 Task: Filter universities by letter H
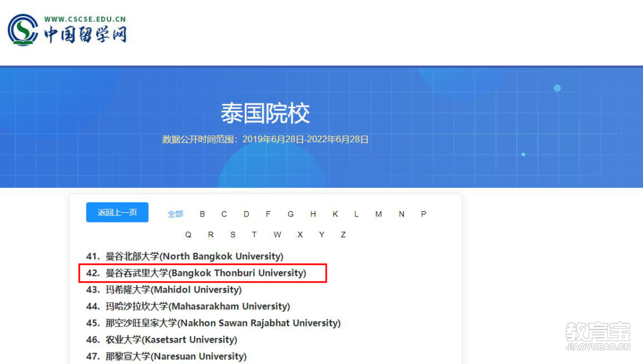[313, 214]
